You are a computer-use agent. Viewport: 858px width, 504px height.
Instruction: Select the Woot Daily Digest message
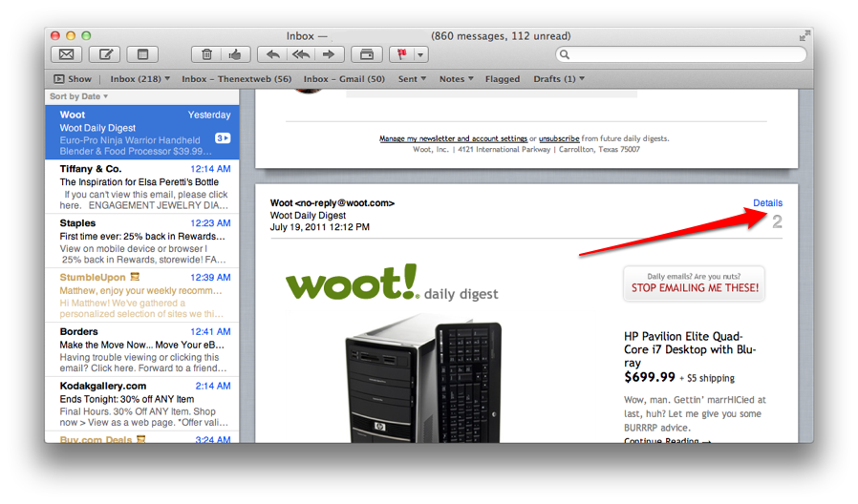(141, 133)
